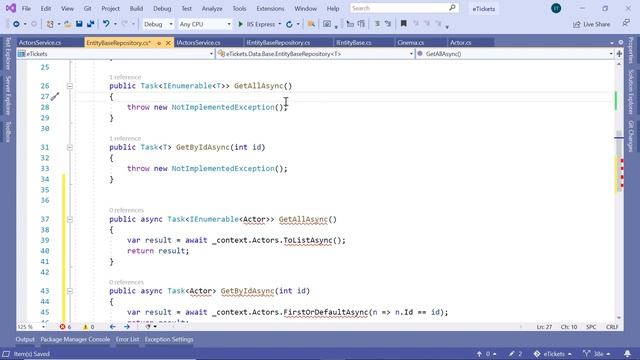This screenshot has width=640, height=360.
Task: Click the red error count indicator
Action: (x=65, y=327)
